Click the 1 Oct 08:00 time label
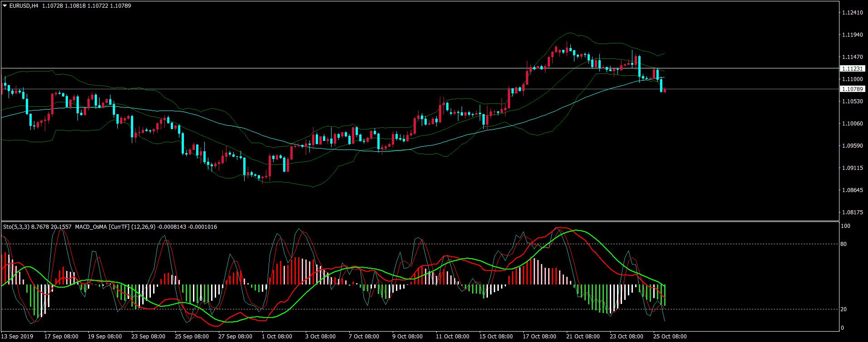Image resolution: width=868 pixels, height=342 pixels. pos(278,337)
